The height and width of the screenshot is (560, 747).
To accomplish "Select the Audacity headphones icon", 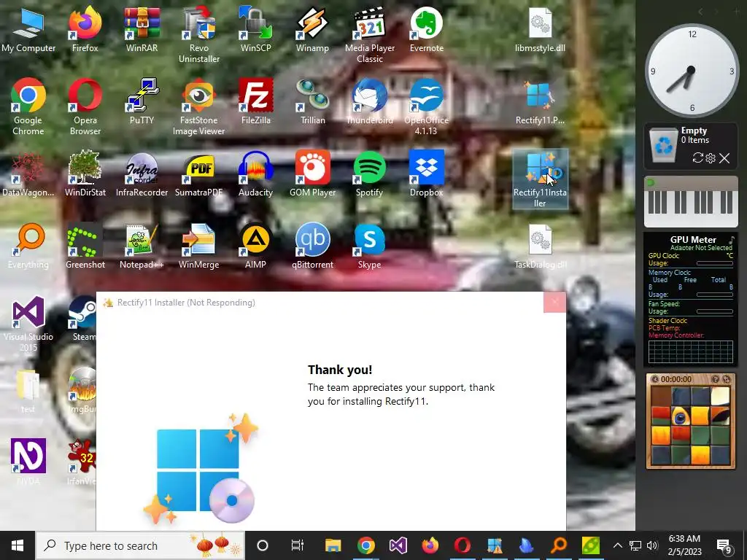I will click(256, 175).
